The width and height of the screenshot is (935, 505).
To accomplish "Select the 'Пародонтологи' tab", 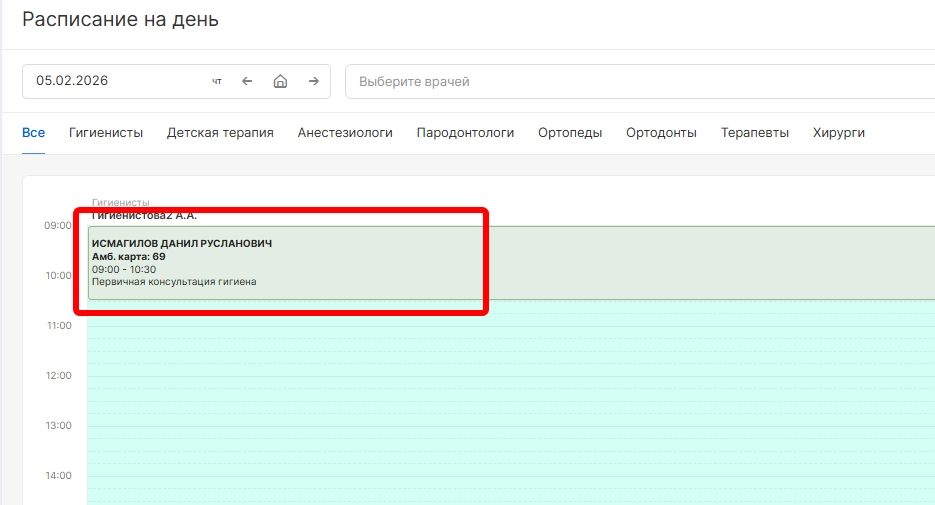I will point(465,133).
